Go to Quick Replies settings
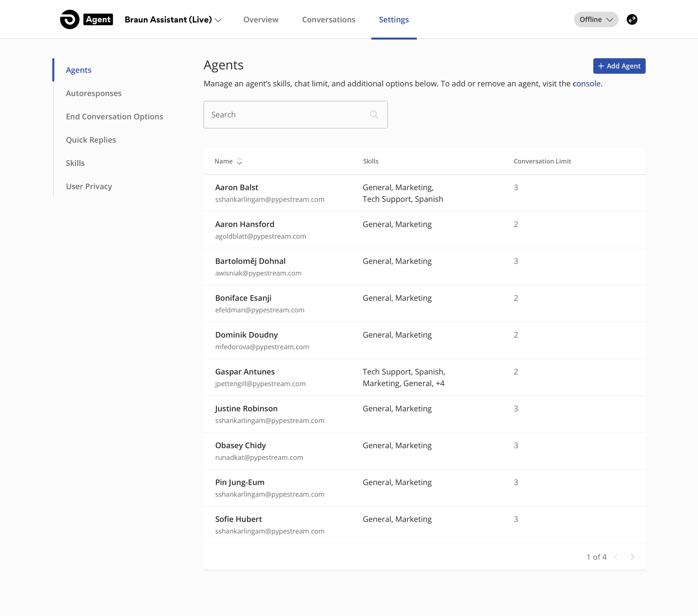The image size is (698, 616). [x=91, y=140]
